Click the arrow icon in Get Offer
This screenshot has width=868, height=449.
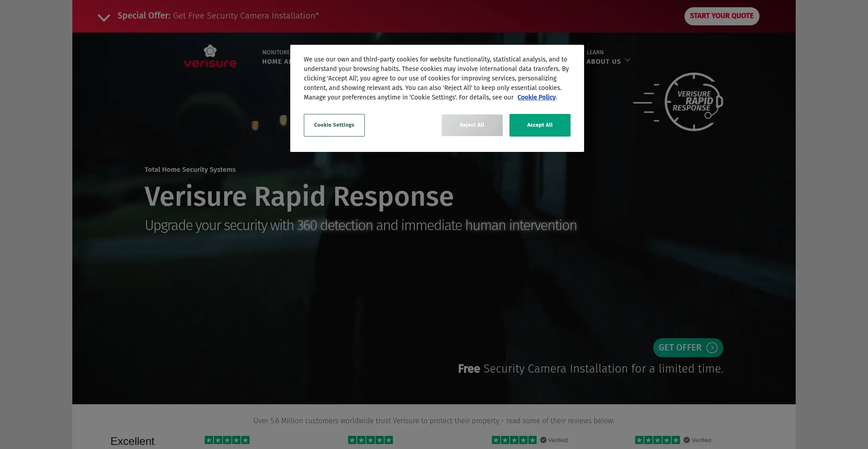pos(712,348)
